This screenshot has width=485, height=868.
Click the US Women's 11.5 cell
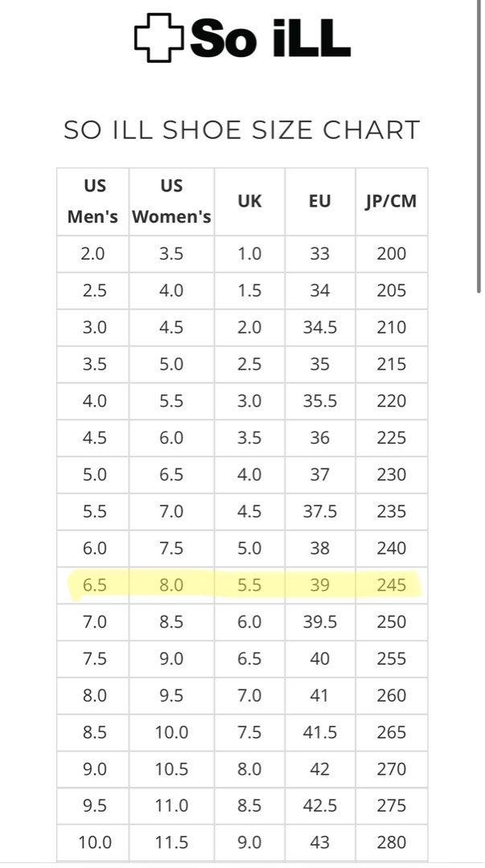(171, 842)
